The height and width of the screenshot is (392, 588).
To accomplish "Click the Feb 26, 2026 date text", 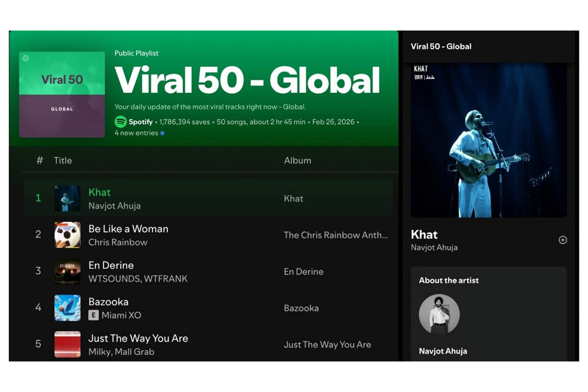I will [333, 122].
